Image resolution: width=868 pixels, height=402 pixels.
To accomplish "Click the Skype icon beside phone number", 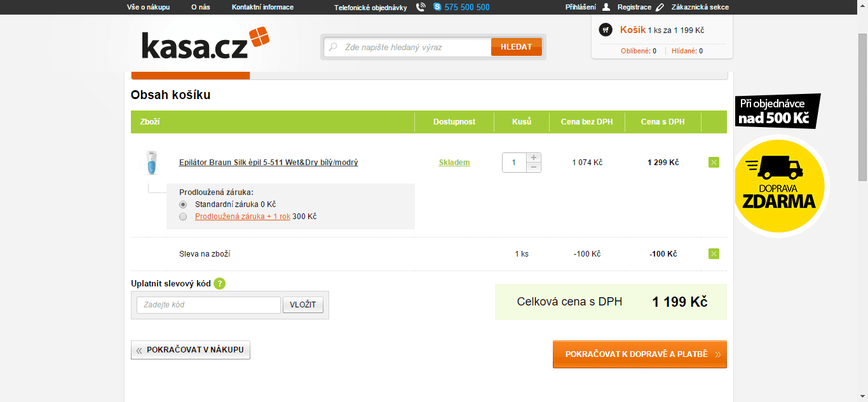I will click(437, 7).
